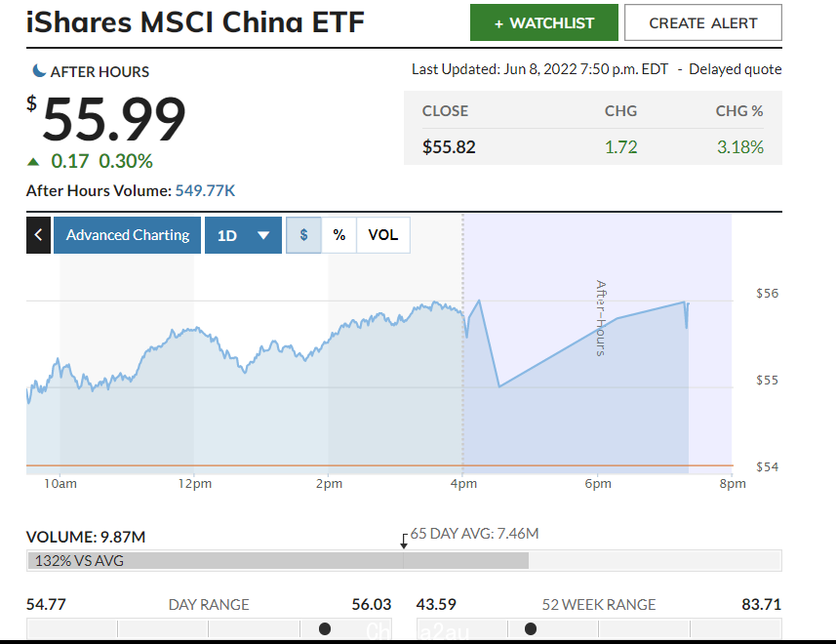Click the 8pm time axis label

[x=733, y=484]
